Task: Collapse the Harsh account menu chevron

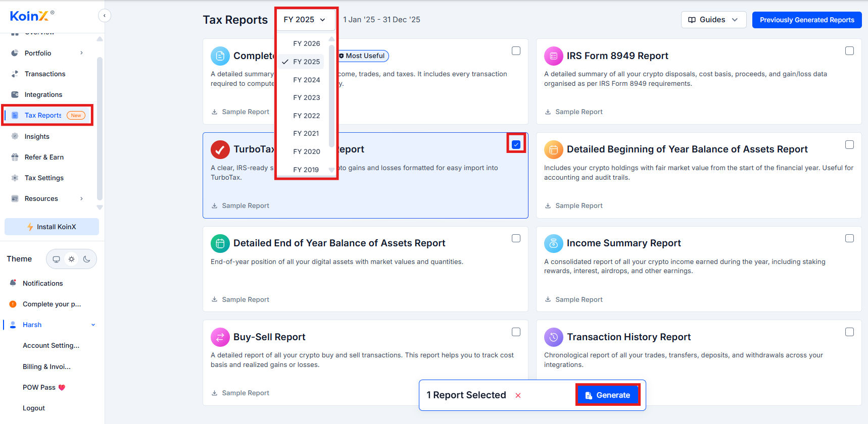Action: [93, 325]
